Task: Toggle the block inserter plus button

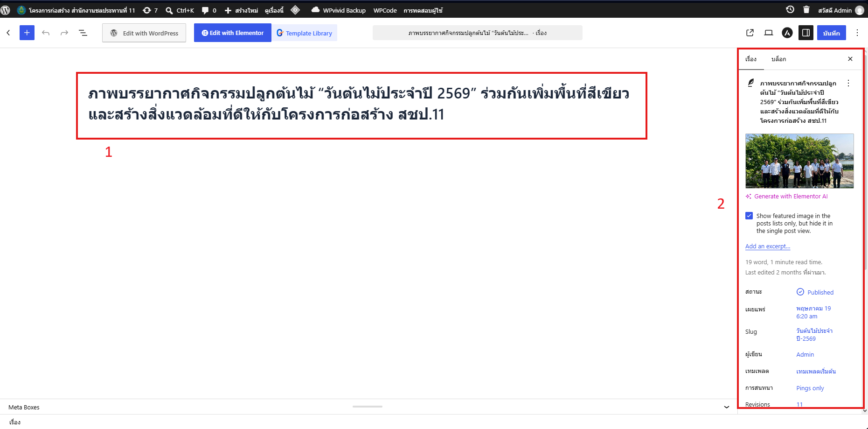Action: tap(27, 33)
